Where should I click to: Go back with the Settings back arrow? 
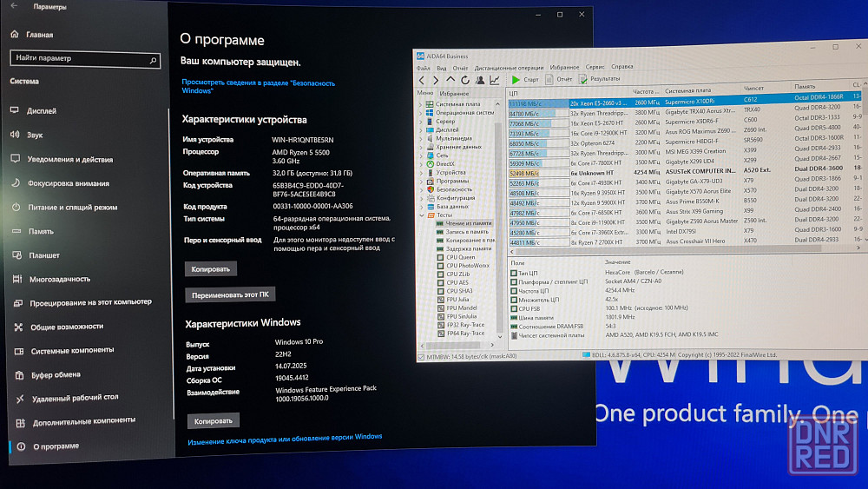tap(14, 5)
